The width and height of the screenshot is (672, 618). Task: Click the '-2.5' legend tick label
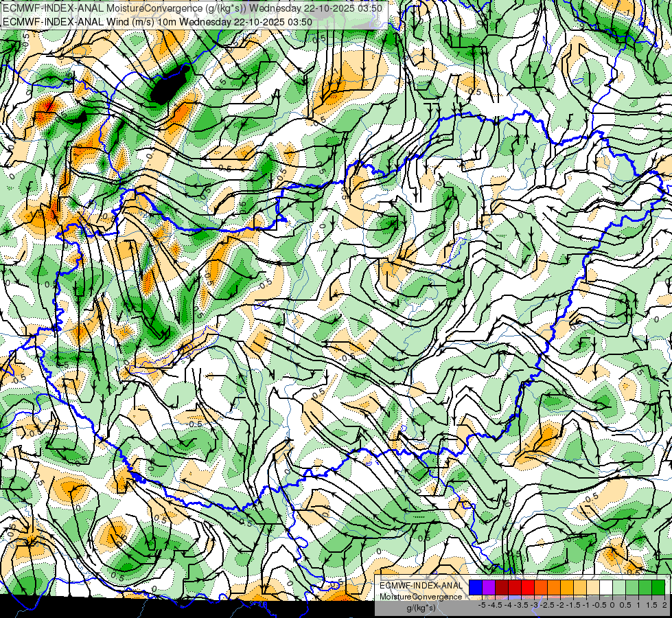click(547, 605)
